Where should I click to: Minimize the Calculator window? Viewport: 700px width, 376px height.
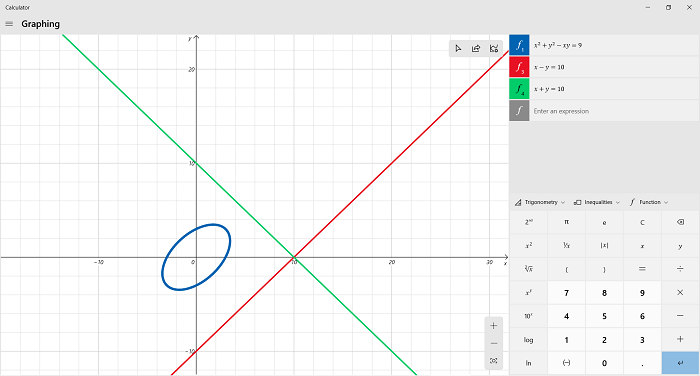coord(648,7)
